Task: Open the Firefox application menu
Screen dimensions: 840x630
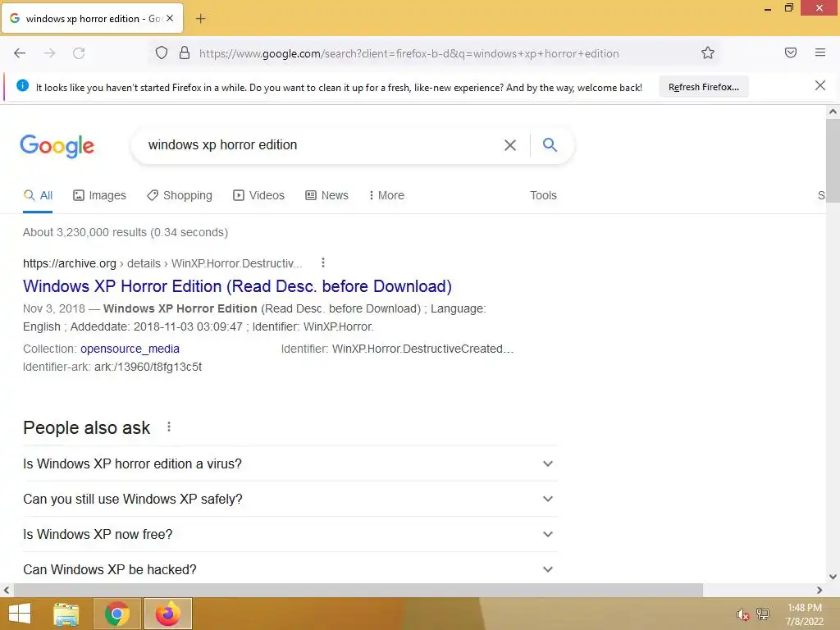Action: (x=820, y=52)
